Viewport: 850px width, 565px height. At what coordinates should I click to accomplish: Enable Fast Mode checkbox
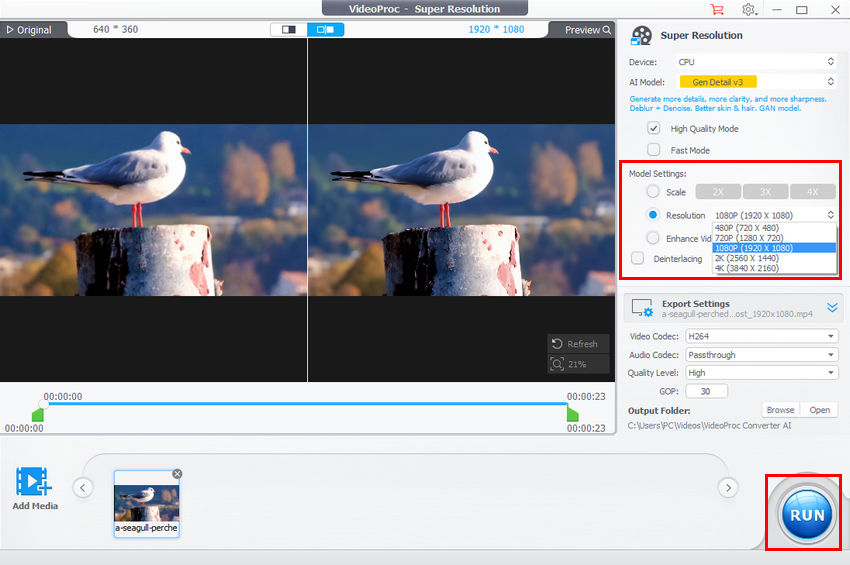(654, 150)
